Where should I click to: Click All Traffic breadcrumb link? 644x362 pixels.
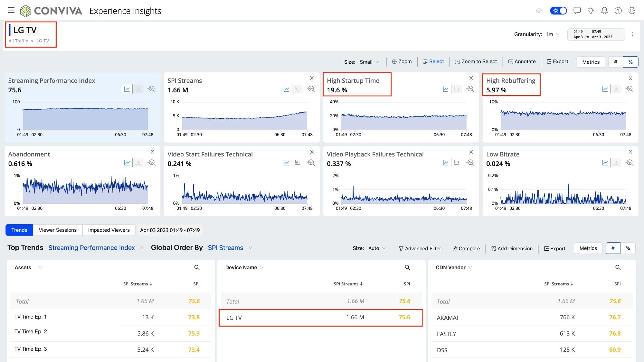(18, 41)
